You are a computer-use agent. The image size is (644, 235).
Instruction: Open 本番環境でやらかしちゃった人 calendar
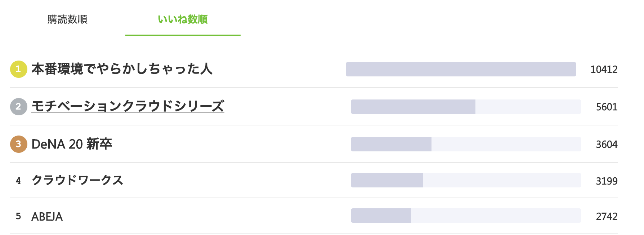point(122,69)
